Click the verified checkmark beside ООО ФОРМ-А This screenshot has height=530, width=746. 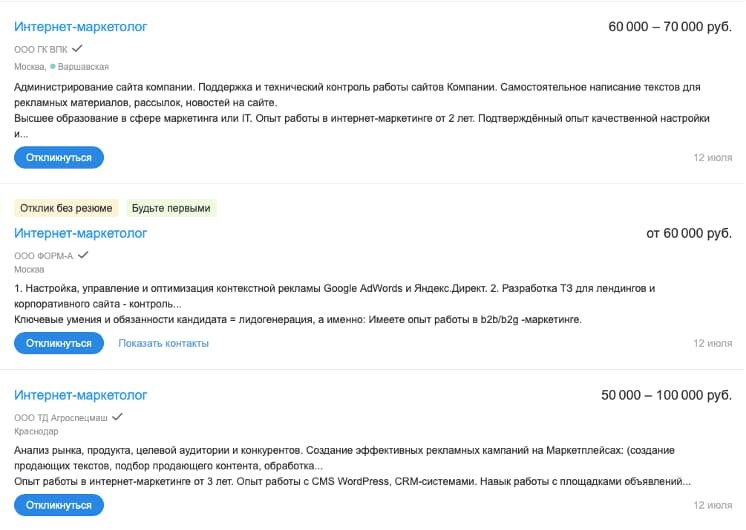tap(82, 255)
